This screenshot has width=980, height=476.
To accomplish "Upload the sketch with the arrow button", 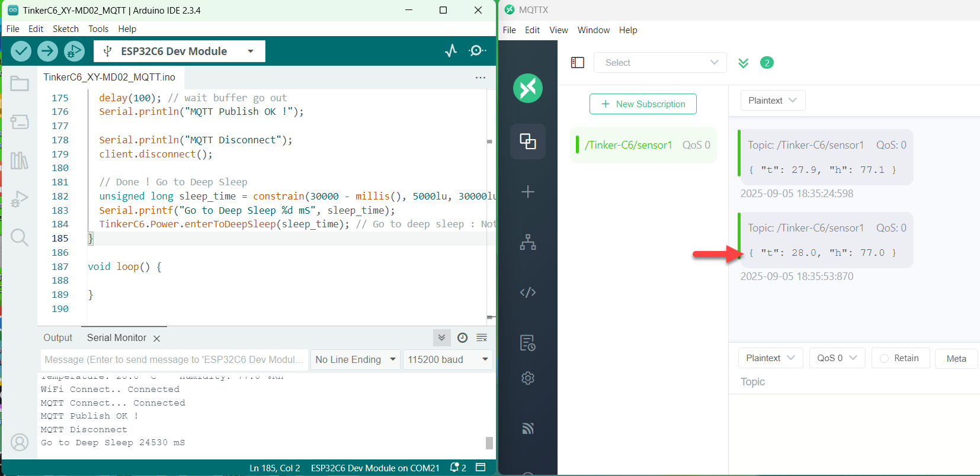I will (x=47, y=52).
